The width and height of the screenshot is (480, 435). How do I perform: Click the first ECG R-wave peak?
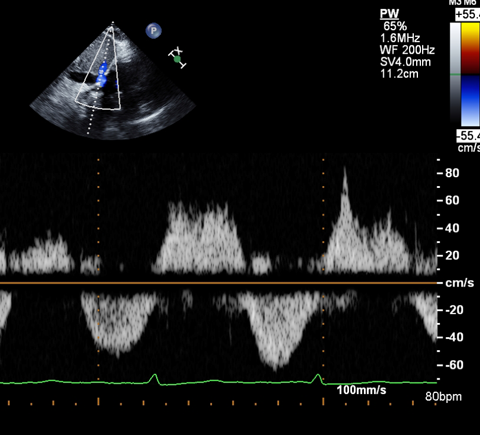tap(154, 376)
